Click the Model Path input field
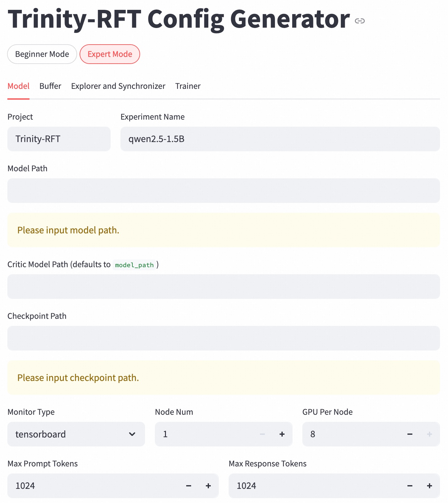Screen dimensions: 448x503 223,191
